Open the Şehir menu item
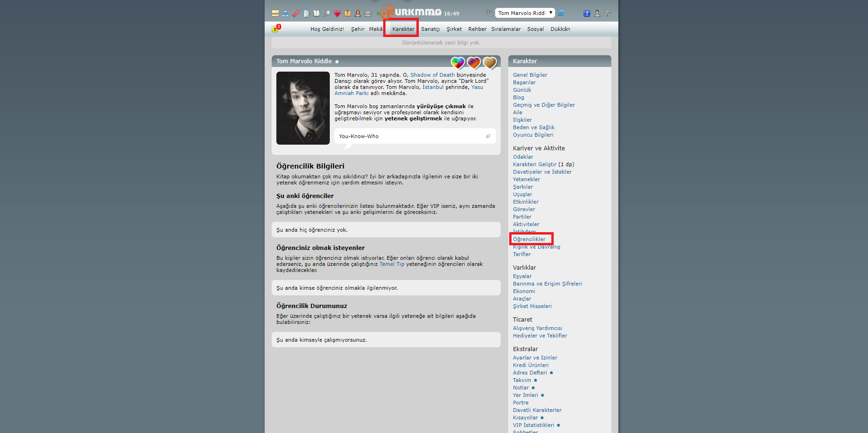This screenshot has width=868, height=433. click(x=357, y=29)
